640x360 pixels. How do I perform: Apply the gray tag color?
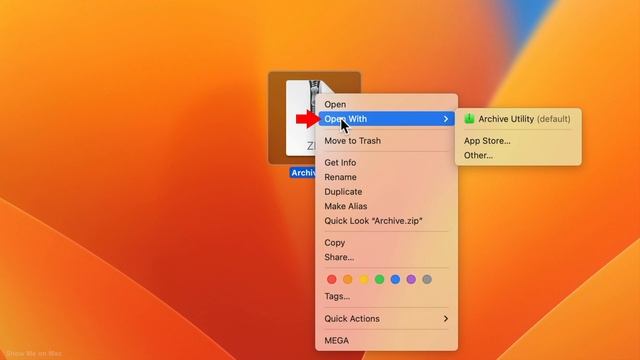point(427,279)
